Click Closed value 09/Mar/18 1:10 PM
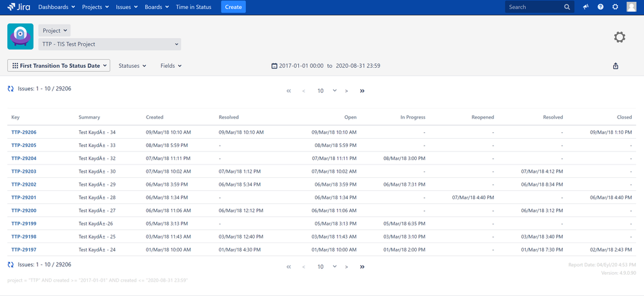Viewport: 644px width, 296px height. (x=611, y=132)
